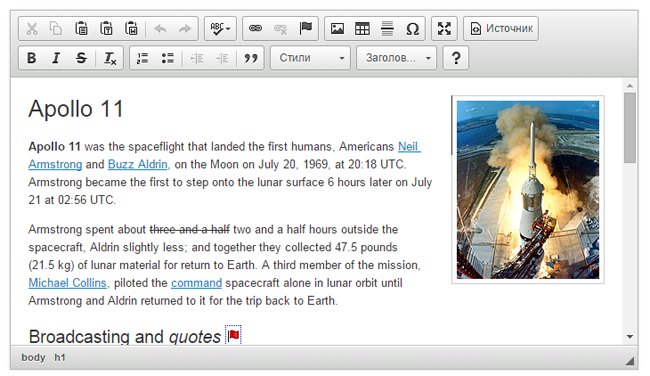Viewport: 650px width, 376px height.
Task: Open the spell checker ABC dropdown
Action: pos(221,29)
